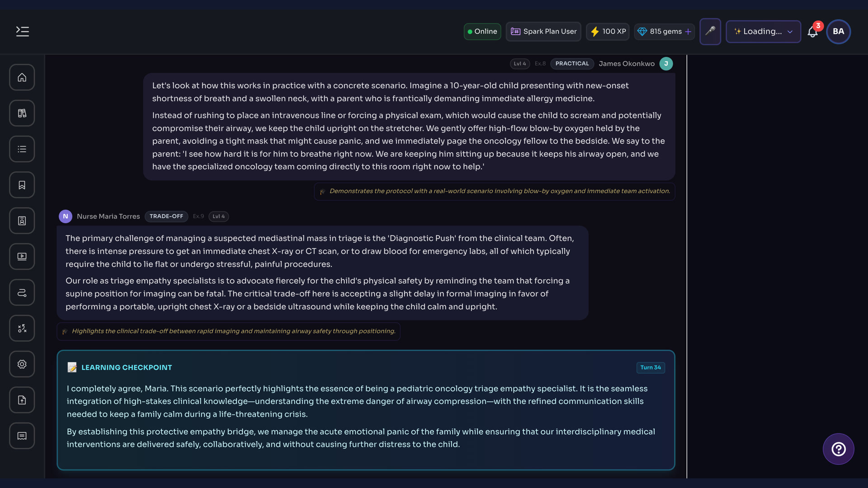Viewport: 868px width, 488px height.
Task: Click the Lvl 4 badge beside Maria Torres
Action: coord(219,216)
